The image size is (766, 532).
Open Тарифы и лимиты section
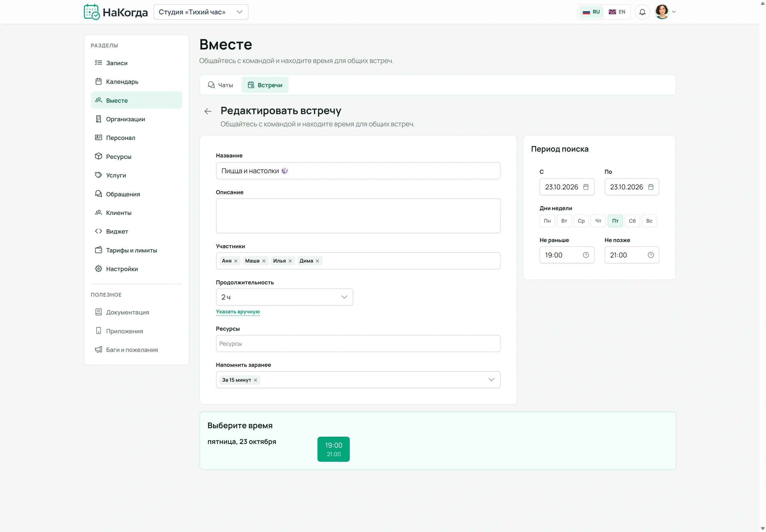136,250
